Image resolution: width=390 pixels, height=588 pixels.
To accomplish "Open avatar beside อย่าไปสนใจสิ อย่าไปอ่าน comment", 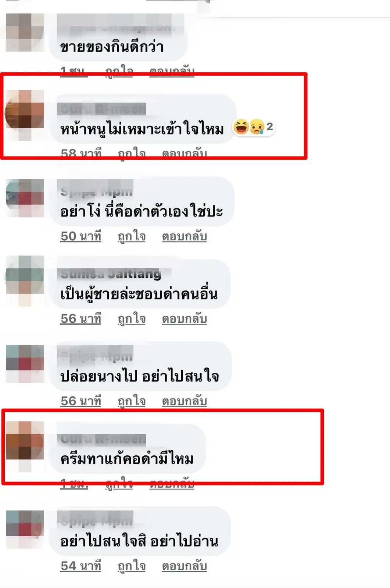I will pos(25,529).
